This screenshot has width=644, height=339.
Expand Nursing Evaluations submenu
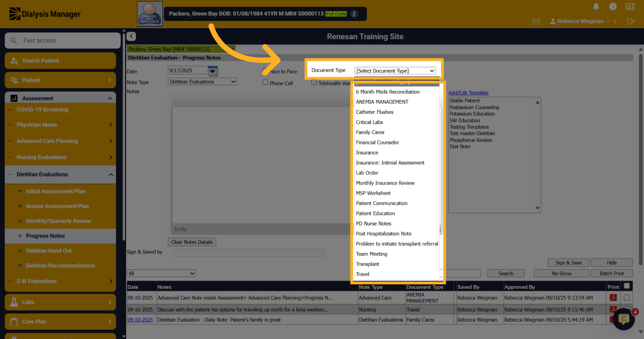[x=111, y=157]
